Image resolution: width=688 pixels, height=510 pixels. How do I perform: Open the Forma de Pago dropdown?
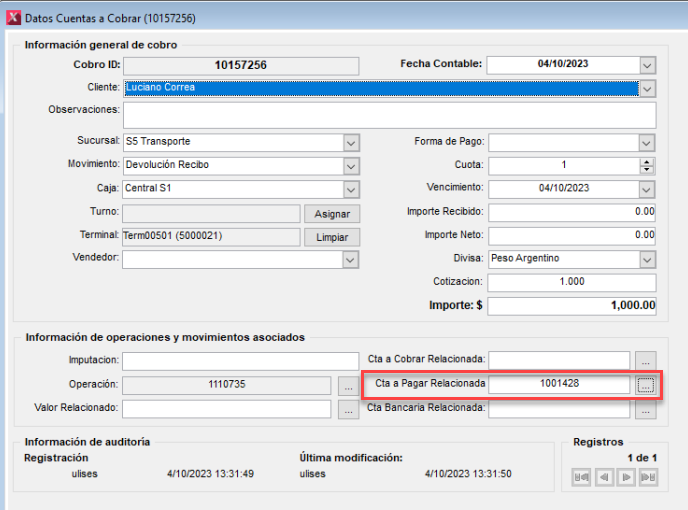647,142
